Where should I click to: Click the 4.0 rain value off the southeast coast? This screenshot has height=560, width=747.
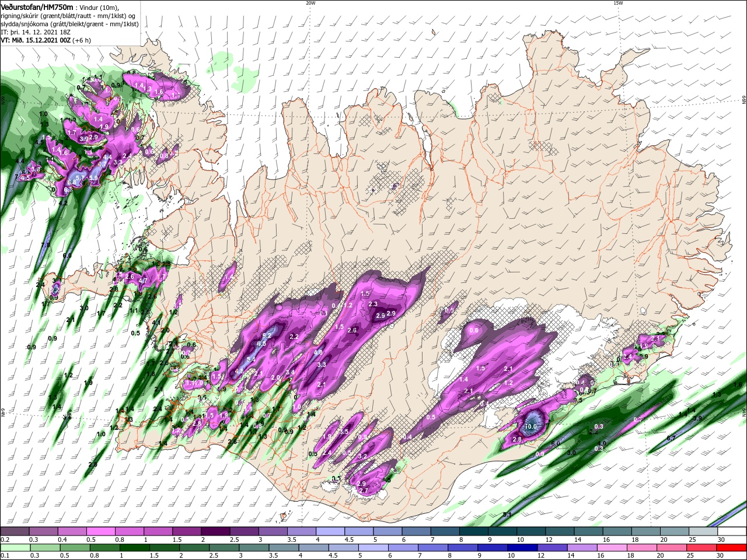(602, 443)
